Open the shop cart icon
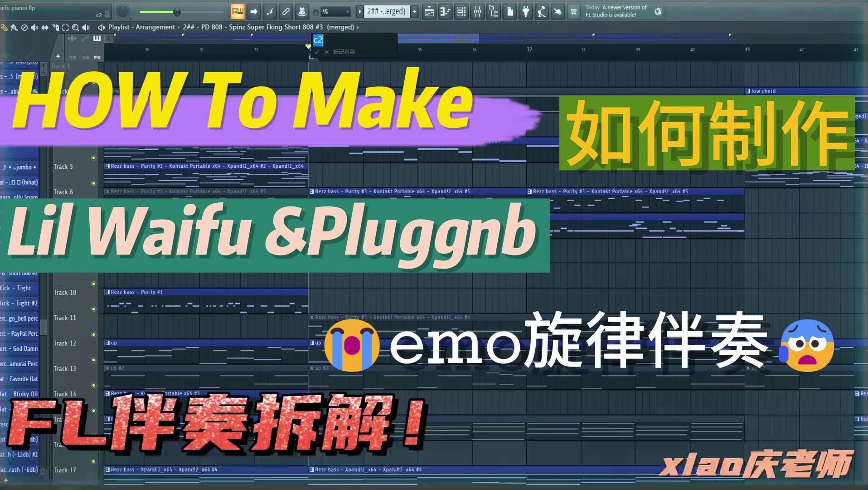 573,12
